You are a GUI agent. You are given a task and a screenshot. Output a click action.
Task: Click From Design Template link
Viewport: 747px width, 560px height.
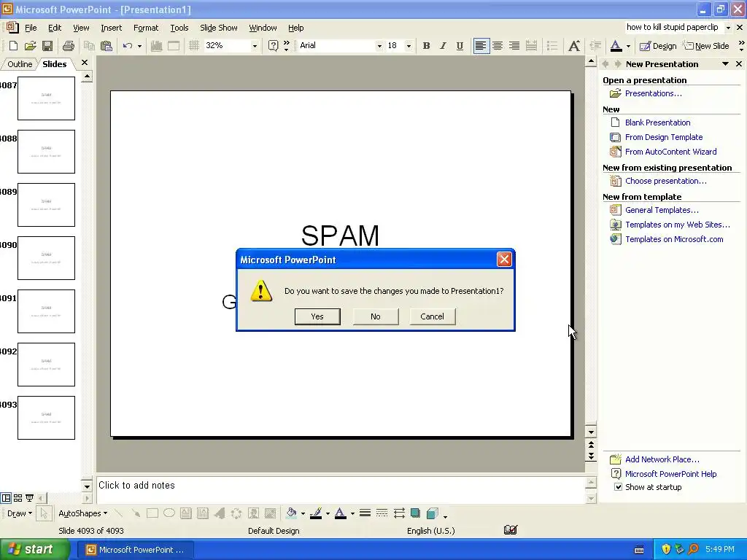tap(664, 137)
